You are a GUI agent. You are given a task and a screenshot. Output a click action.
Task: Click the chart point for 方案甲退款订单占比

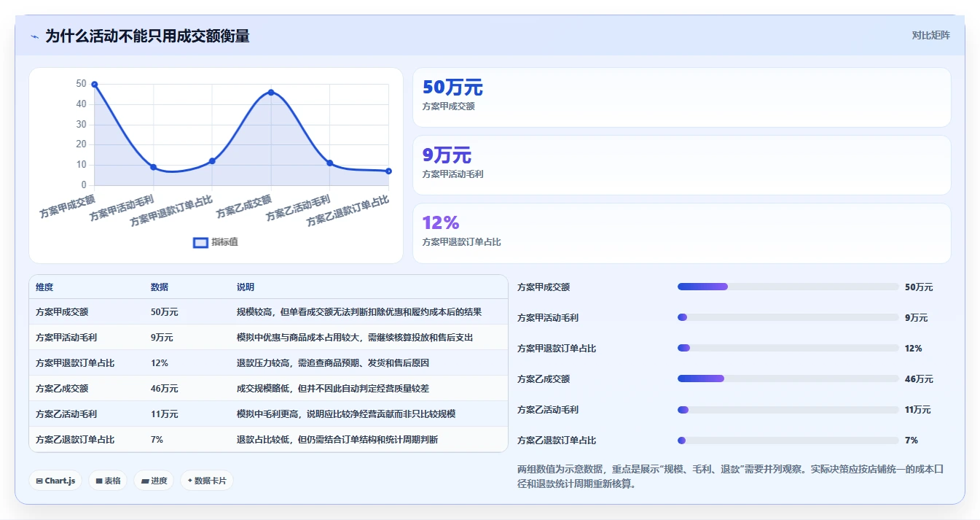tap(212, 161)
